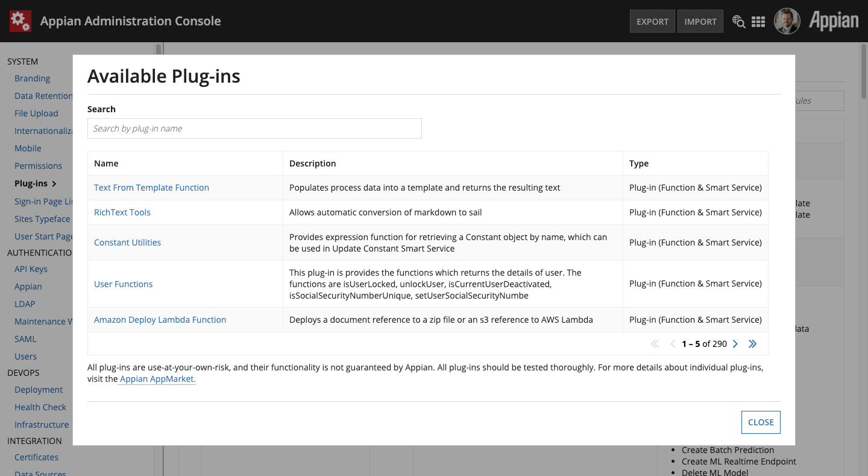This screenshot has width=868, height=476.
Task: Click the '1 – 5 of 290' pagination text
Action: tap(704, 344)
